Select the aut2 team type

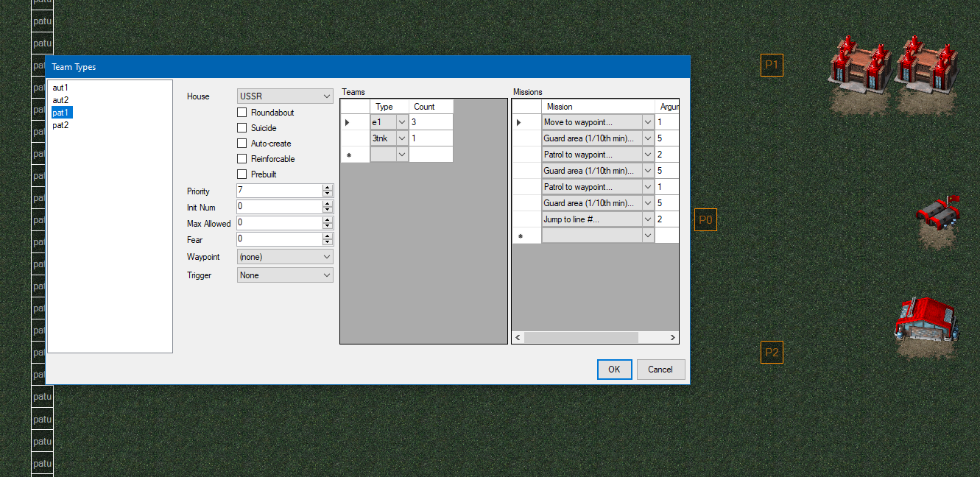coord(60,100)
